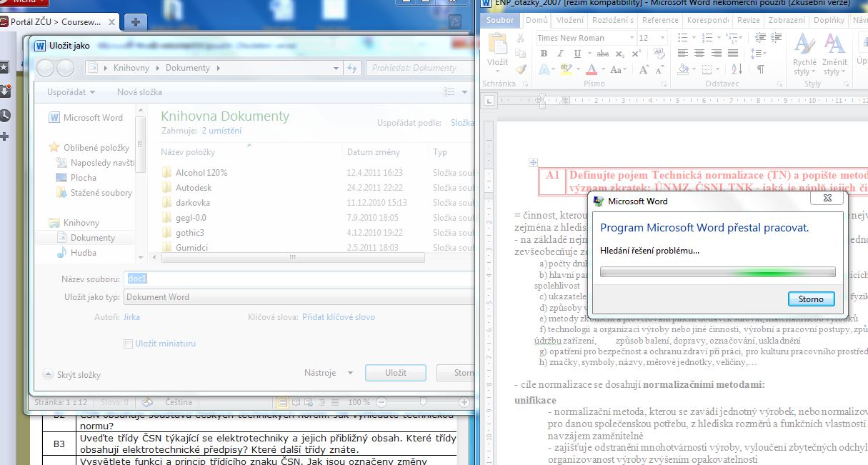Screen dimensions: 868x465
Task: Click the Grow Font icon
Action: pyautogui.click(x=644, y=69)
